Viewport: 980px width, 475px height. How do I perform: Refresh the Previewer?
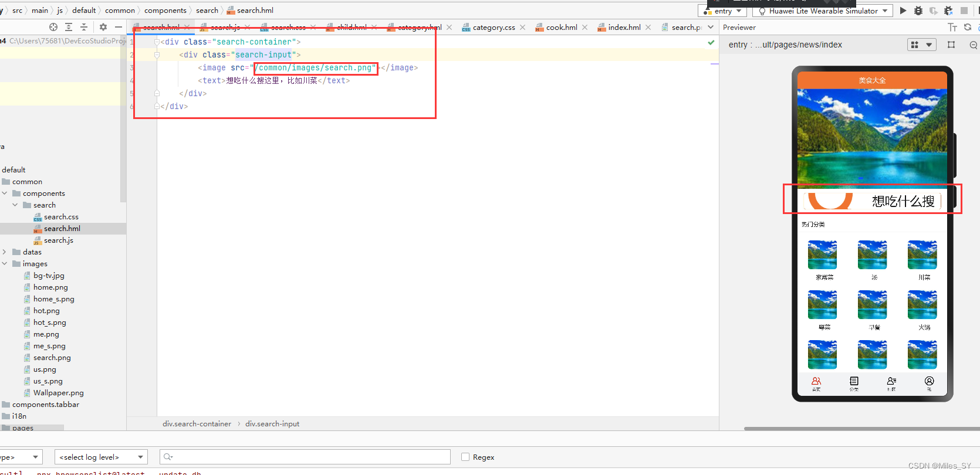pos(968,28)
